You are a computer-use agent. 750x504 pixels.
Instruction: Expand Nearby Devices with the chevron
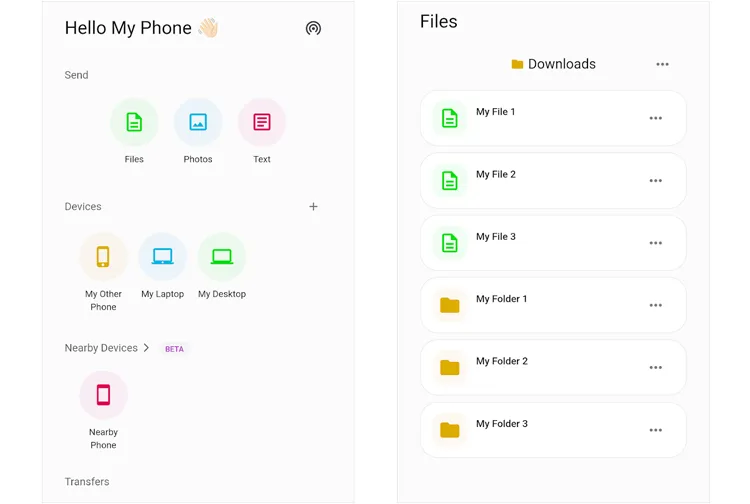146,348
